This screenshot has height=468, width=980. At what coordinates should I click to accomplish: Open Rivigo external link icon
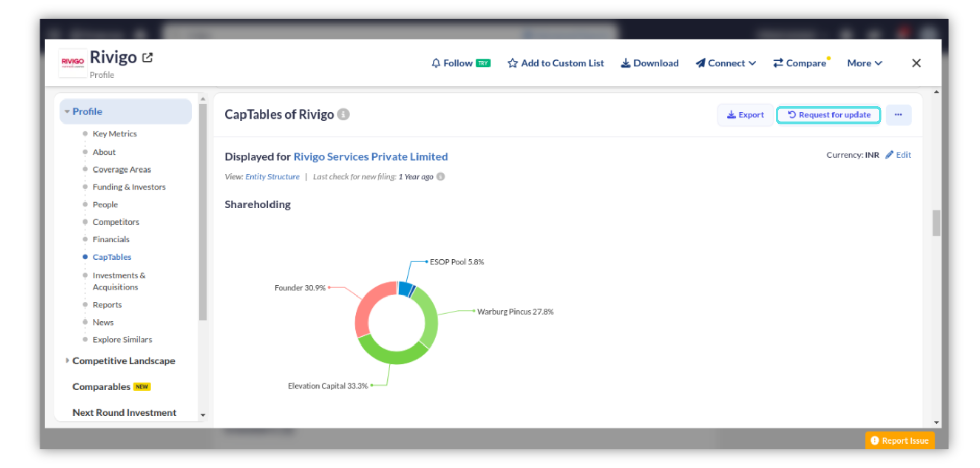click(148, 58)
